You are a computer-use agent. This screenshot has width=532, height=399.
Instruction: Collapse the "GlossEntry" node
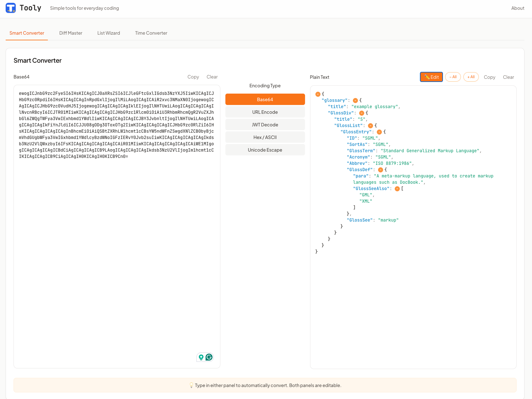(379, 132)
